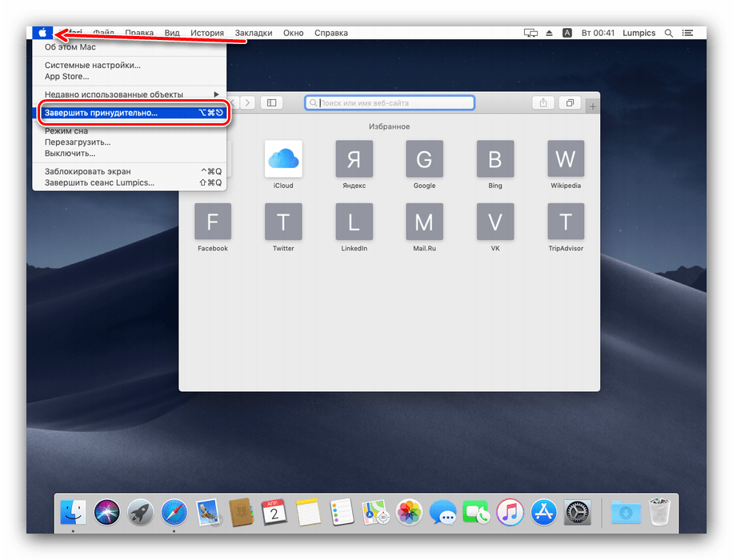This screenshot has width=733, height=560.
Task: Open Trash in the Dock
Action: (x=659, y=512)
